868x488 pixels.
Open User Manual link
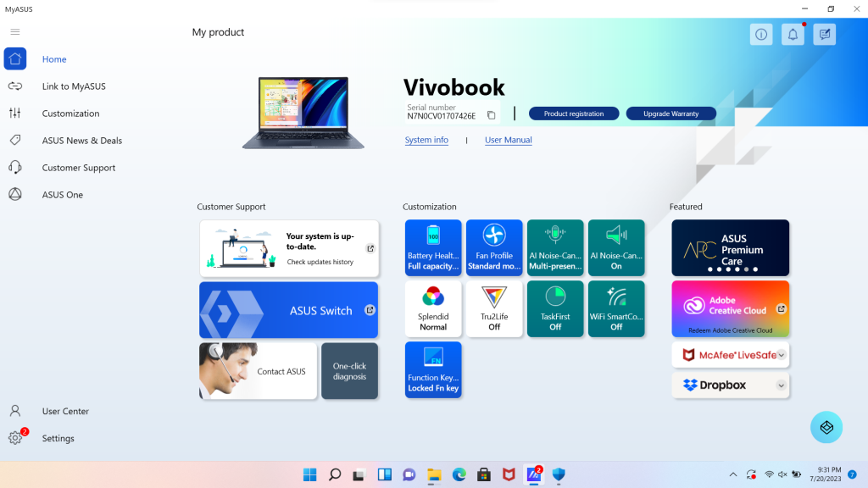509,140
